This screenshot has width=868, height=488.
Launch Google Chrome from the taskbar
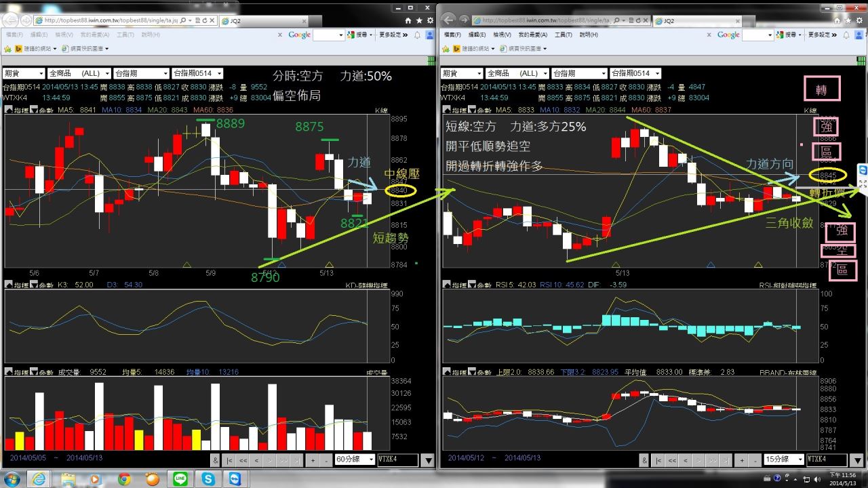tap(124, 479)
